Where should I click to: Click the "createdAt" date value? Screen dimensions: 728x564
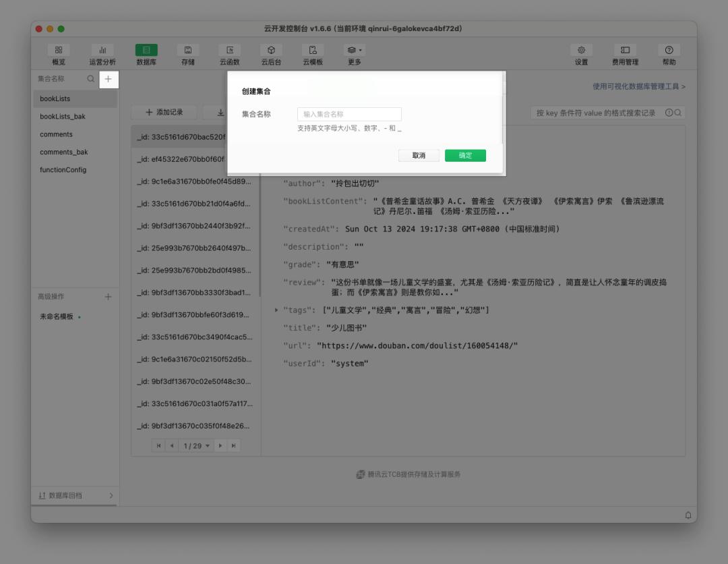click(x=452, y=229)
